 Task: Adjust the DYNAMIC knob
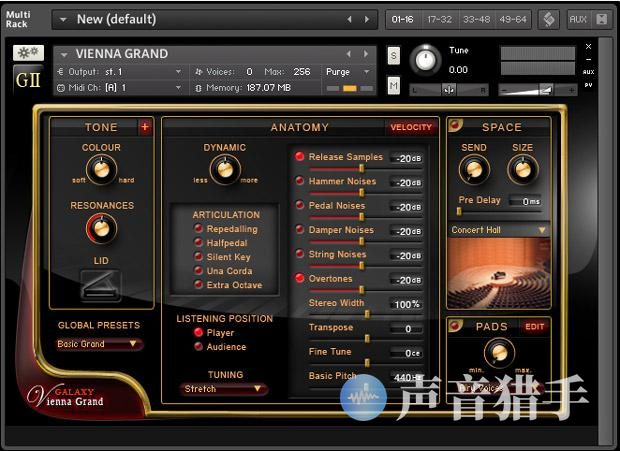(225, 170)
